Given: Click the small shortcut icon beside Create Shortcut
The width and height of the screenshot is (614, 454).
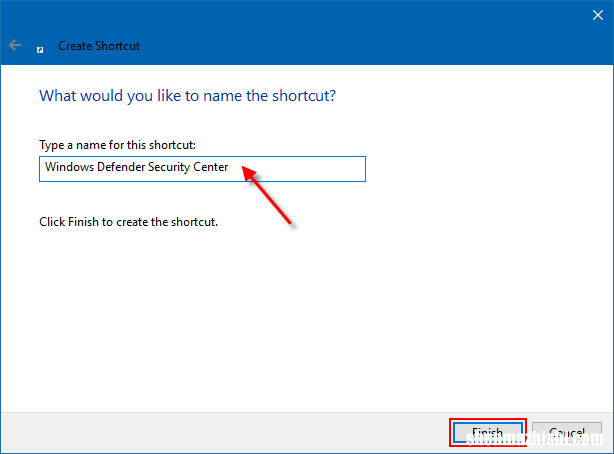Looking at the screenshot, I should tap(40, 50).
